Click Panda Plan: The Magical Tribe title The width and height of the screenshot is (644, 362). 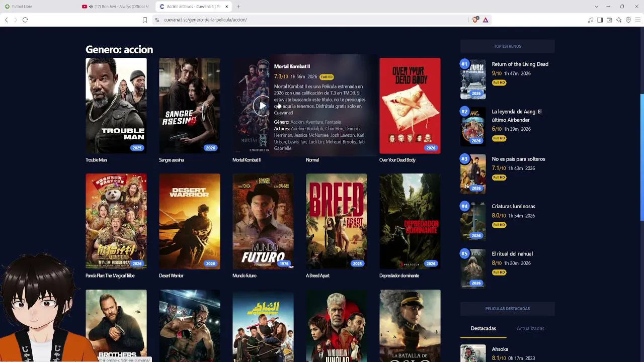tap(110, 276)
